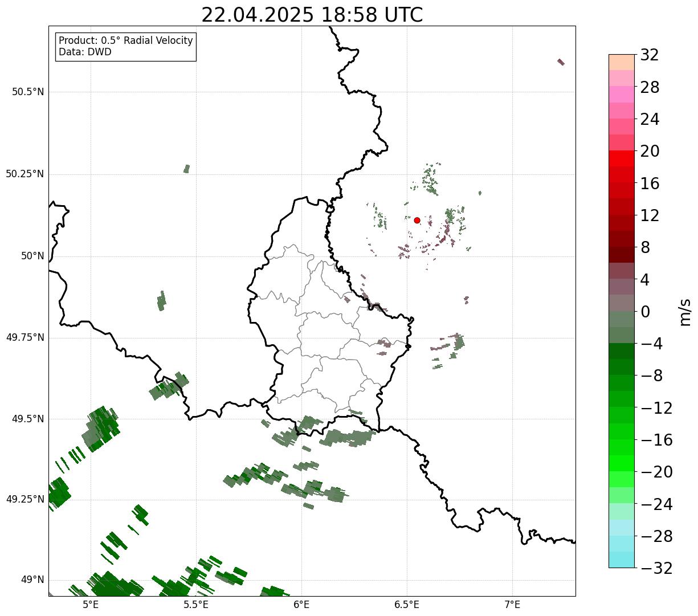Click the colorbar value −12
The image size is (698, 616).
pos(656,408)
